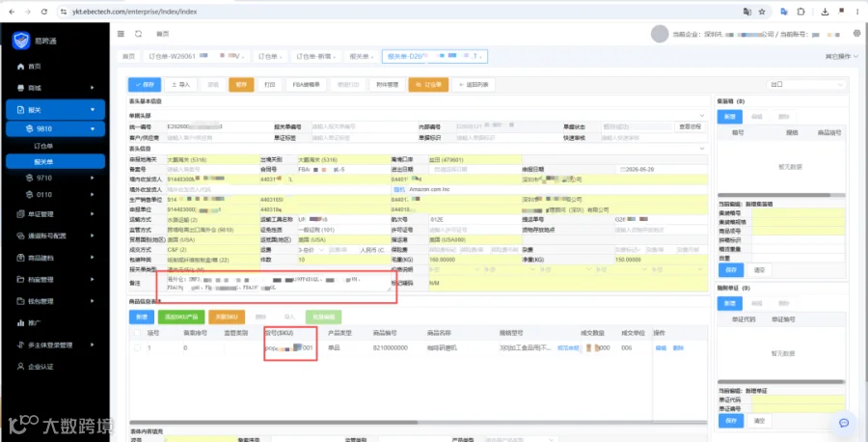Image resolution: width=868 pixels, height=442 pixels.
Task: Click the 打印 button
Action: tap(270, 85)
